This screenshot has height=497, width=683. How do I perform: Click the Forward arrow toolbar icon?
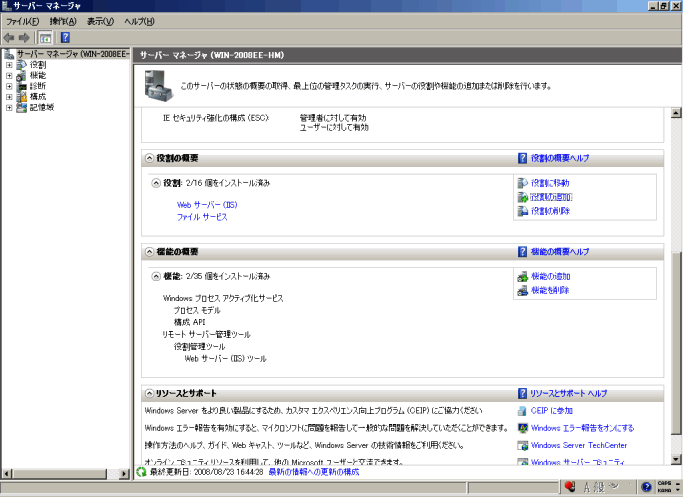click(x=24, y=38)
